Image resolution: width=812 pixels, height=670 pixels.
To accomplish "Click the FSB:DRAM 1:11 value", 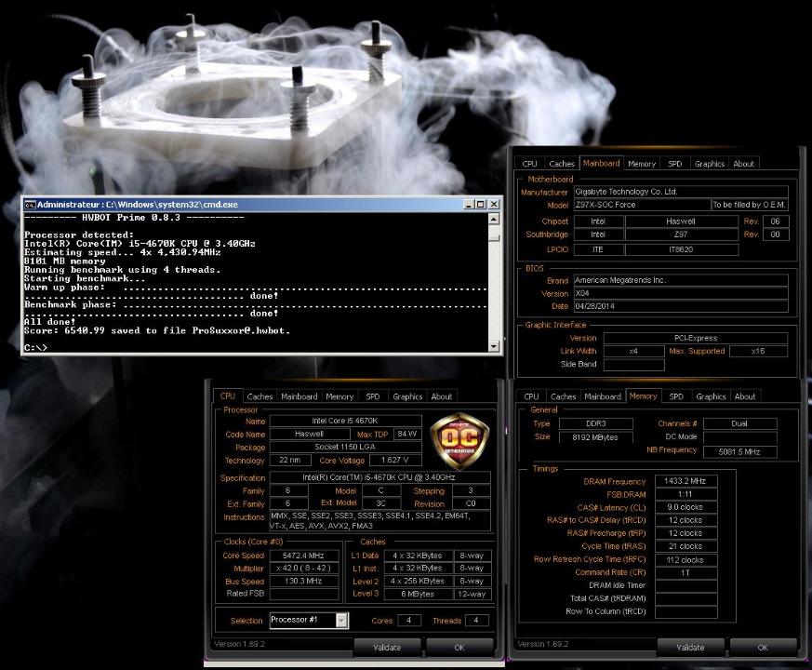I will [686, 494].
